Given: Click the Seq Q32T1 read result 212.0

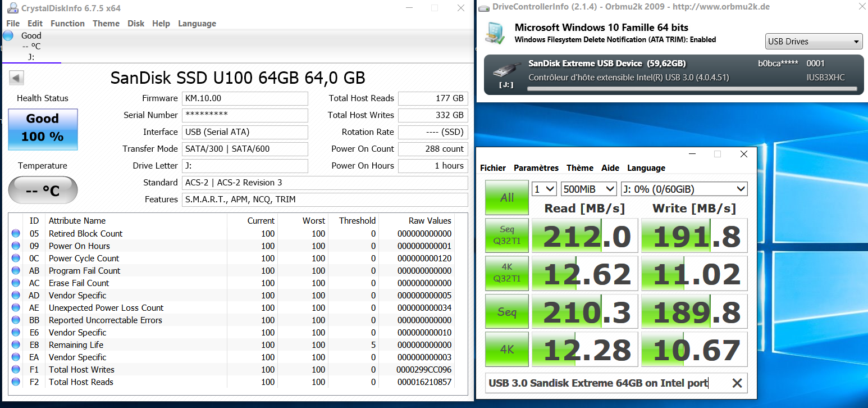Looking at the screenshot, I should [x=584, y=235].
